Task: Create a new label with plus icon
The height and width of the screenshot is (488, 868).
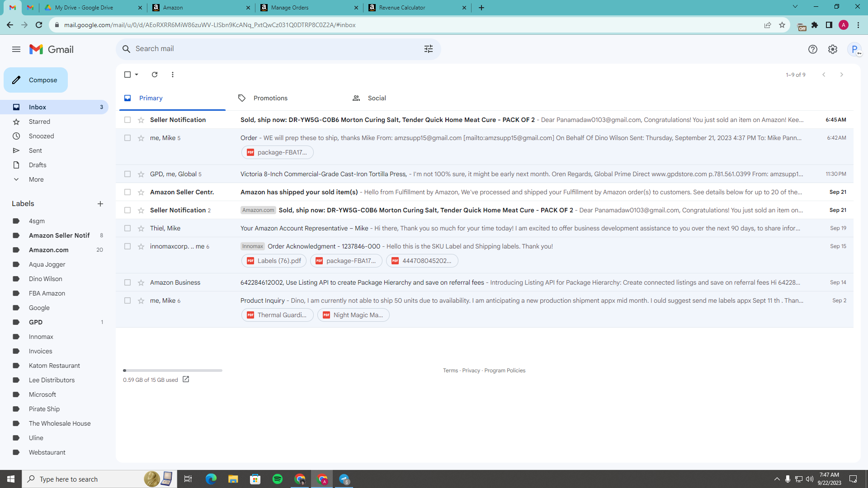Action: pyautogui.click(x=100, y=204)
